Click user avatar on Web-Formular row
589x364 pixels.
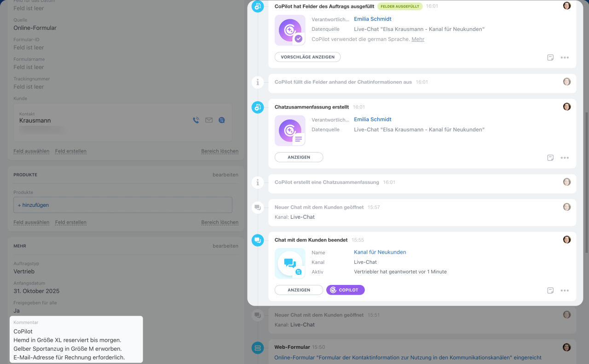coord(567,347)
